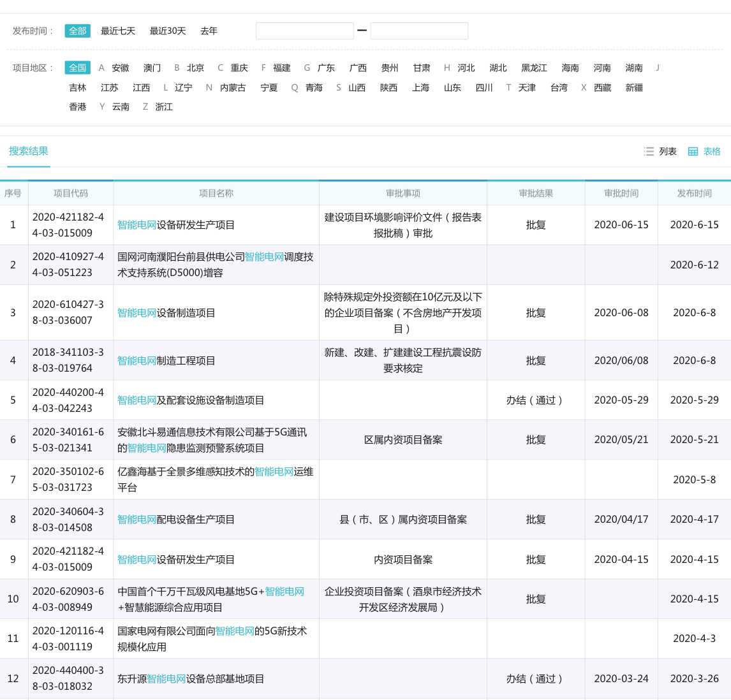Viewport: 731px width, 700px height.
Task: Open row 1 智能电网设备研发生产项目
Action: tap(176, 224)
